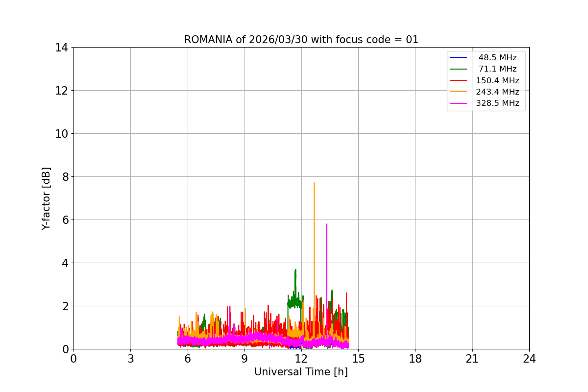The image size is (588, 392).
Task: Click the y-axis tick label 14
Action: [62, 48]
